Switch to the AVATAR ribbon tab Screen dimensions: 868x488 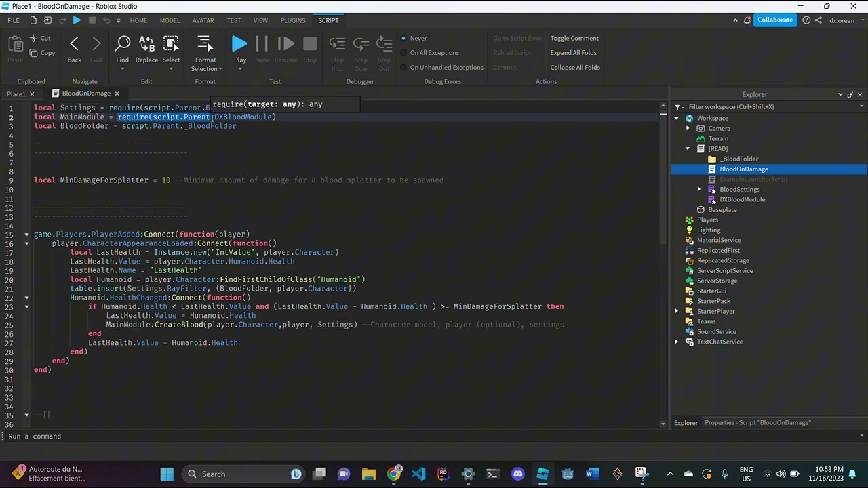pos(203,20)
